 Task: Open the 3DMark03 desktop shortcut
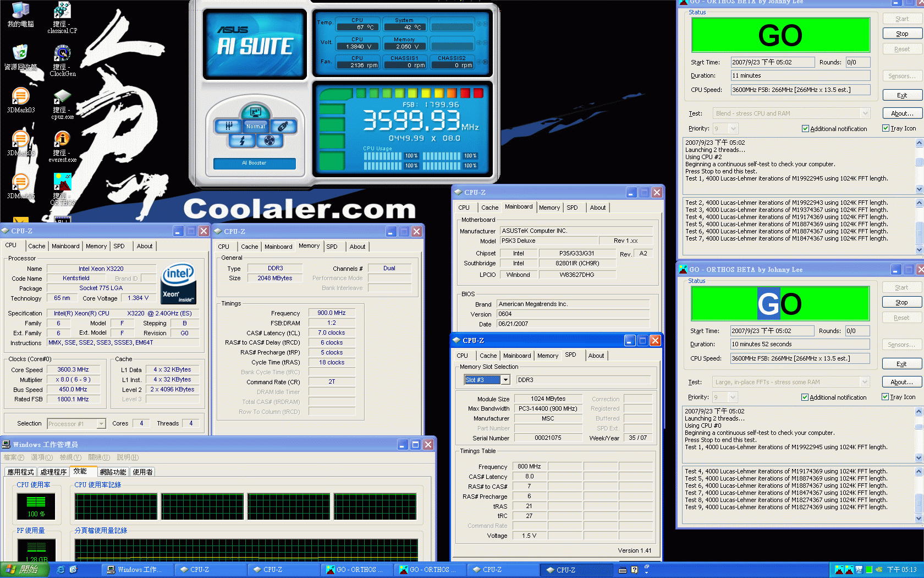tap(20, 100)
